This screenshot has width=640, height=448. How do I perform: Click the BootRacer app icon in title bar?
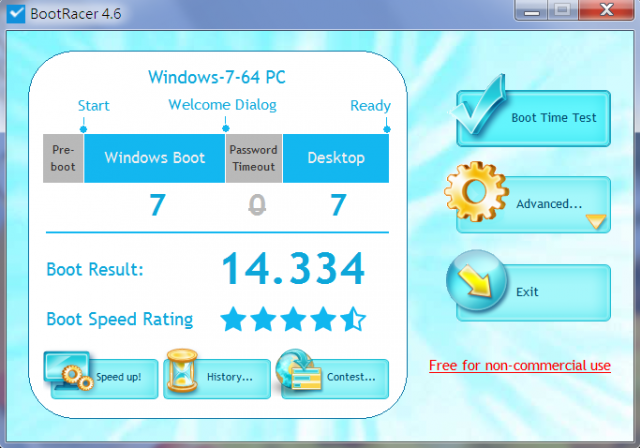pos(16,13)
